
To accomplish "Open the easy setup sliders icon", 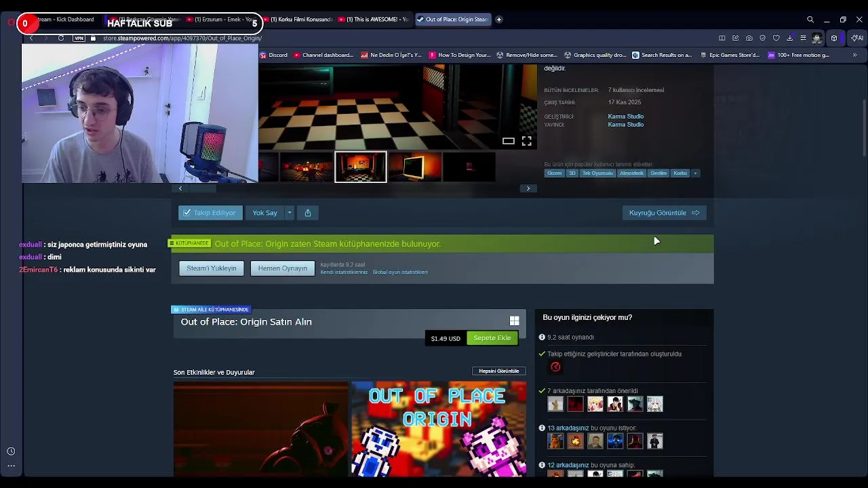I will click(x=804, y=38).
